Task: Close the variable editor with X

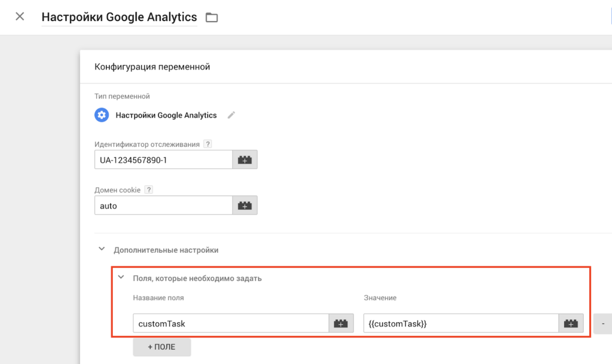Action: click(20, 17)
